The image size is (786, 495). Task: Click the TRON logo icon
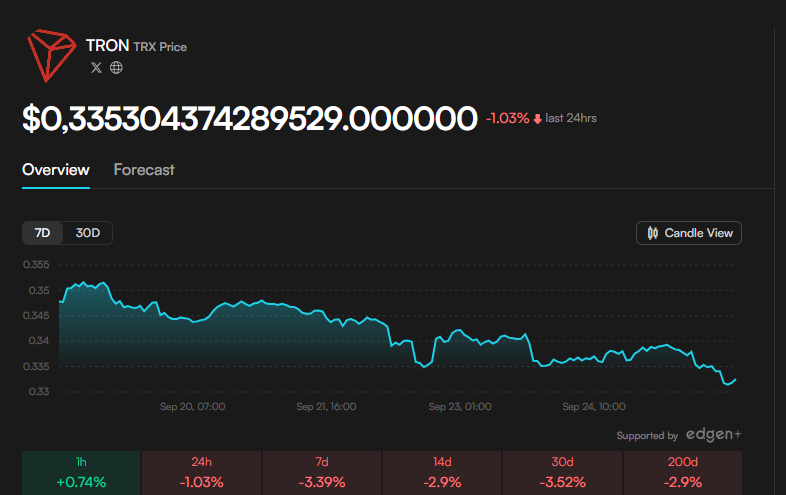click(51, 56)
